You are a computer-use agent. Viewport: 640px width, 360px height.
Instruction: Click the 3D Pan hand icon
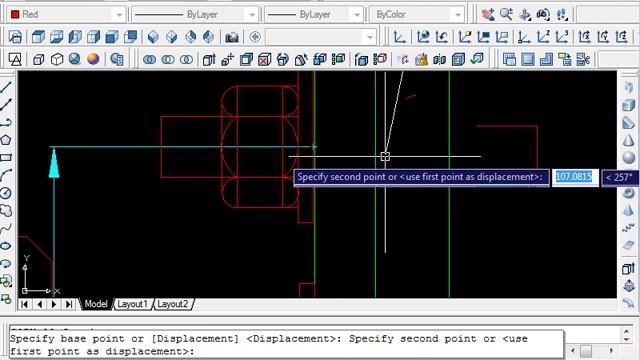(487, 14)
